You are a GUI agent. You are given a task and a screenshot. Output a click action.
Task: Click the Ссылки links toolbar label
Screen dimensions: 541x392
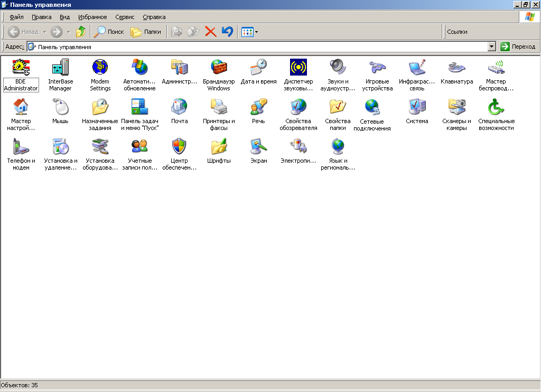457,32
